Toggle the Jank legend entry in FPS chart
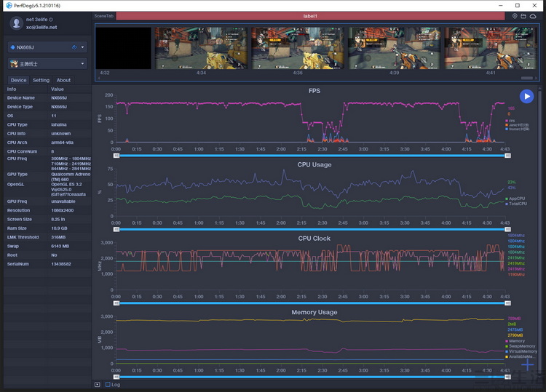This screenshot has height=392, width=546. [x=517, y=125]
